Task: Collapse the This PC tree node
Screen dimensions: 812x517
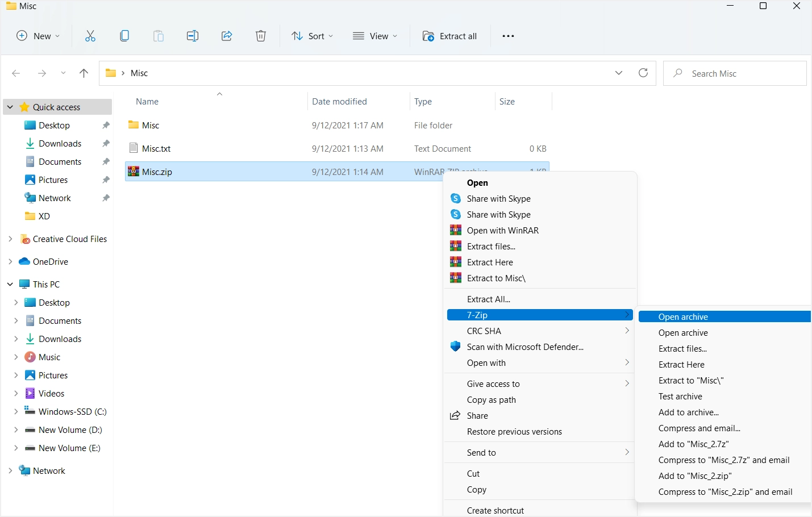Action: coord(10,285)
